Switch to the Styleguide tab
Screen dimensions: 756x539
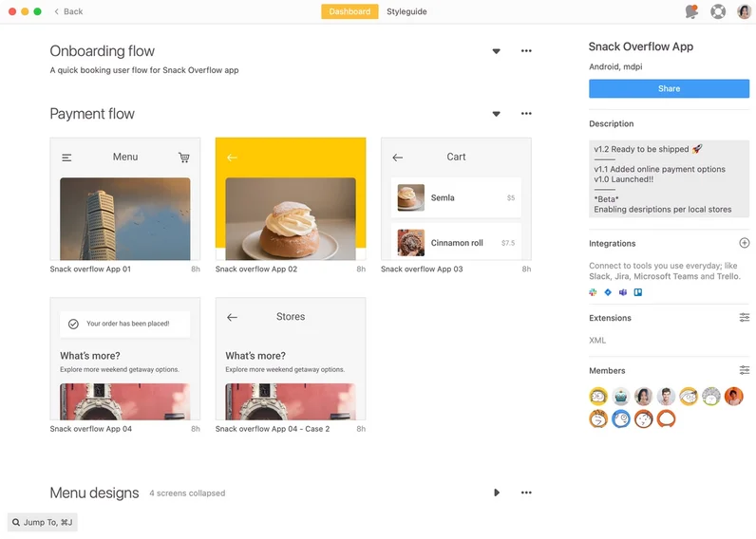pos(406,11)
